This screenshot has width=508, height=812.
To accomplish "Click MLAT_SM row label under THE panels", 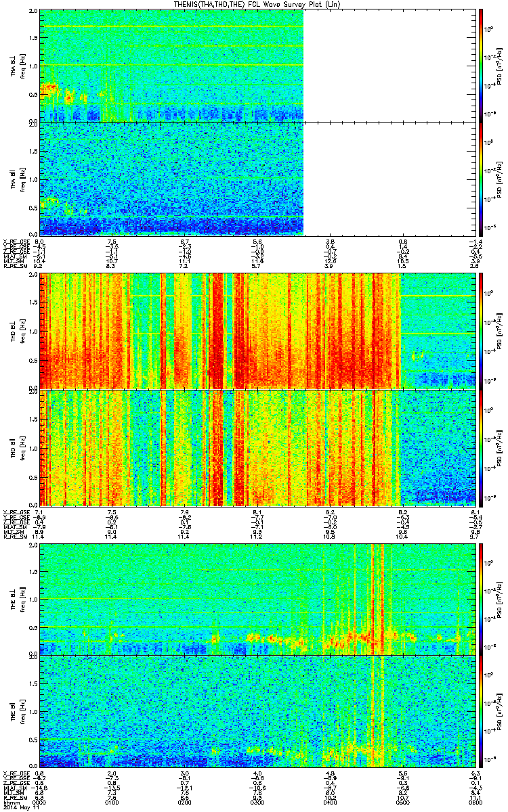I will [16, 788].
